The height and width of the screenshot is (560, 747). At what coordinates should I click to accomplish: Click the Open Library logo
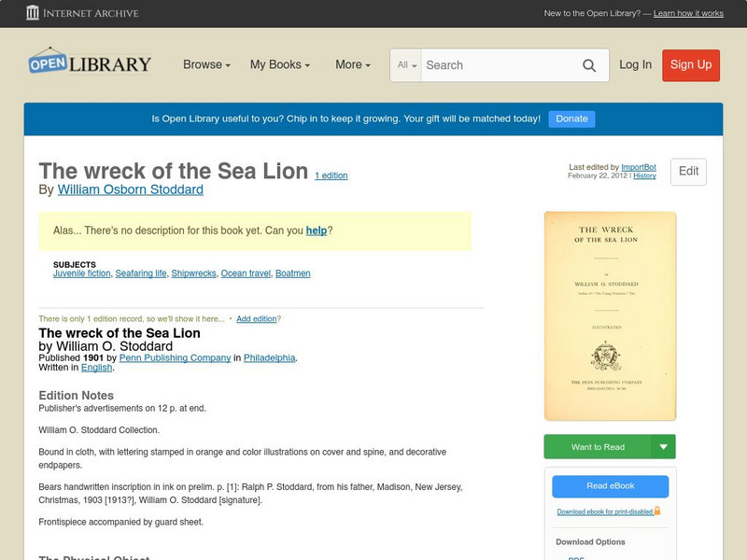(90, 63)
